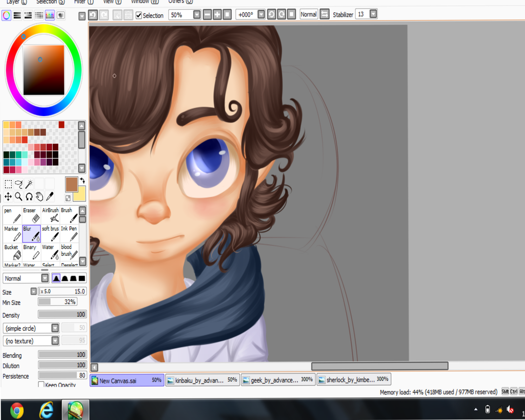Viewport: 525px width, 420px height.
Task: Switch to the geek_by_advance canvas tab
Action: 278,380
